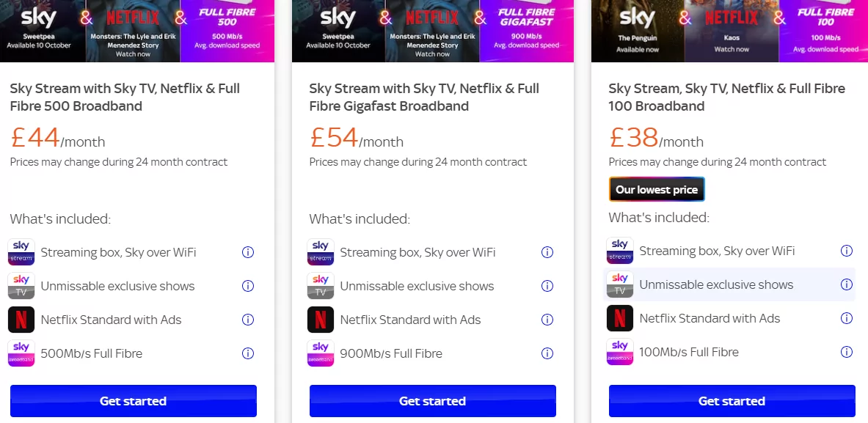Click Netflix icon in Gigafast card
Viewport: 868px width, 423px height.
(x=321, y=320)
